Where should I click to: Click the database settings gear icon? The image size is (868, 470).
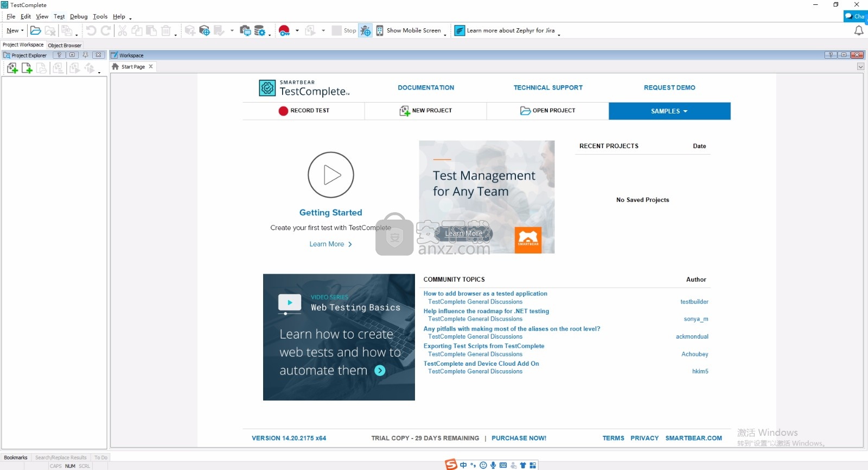click(x=260, y=30)
